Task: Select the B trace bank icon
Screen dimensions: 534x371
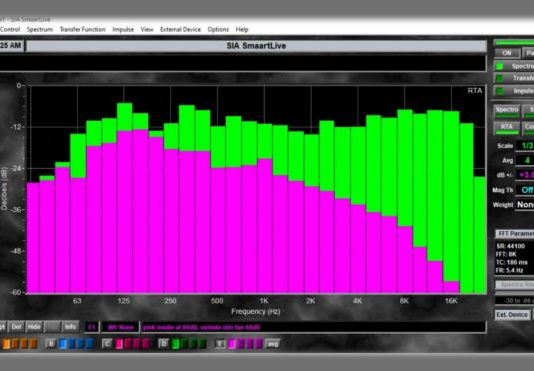Action: [51, 344]
